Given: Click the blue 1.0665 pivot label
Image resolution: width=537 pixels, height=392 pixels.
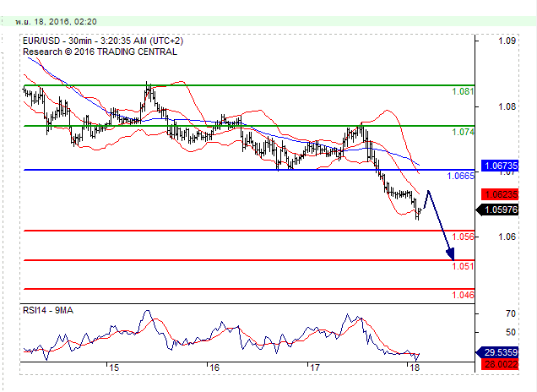Looking at the screenshot, I should click(x=461, y=176).
